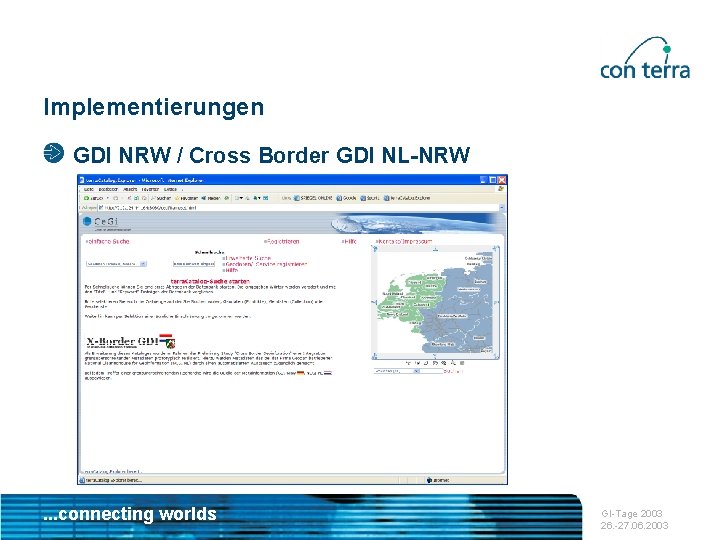Screen dimensions: 720x540
Task: Open the Extras menu
Action: pyautogui.click(x=170, y=189)
